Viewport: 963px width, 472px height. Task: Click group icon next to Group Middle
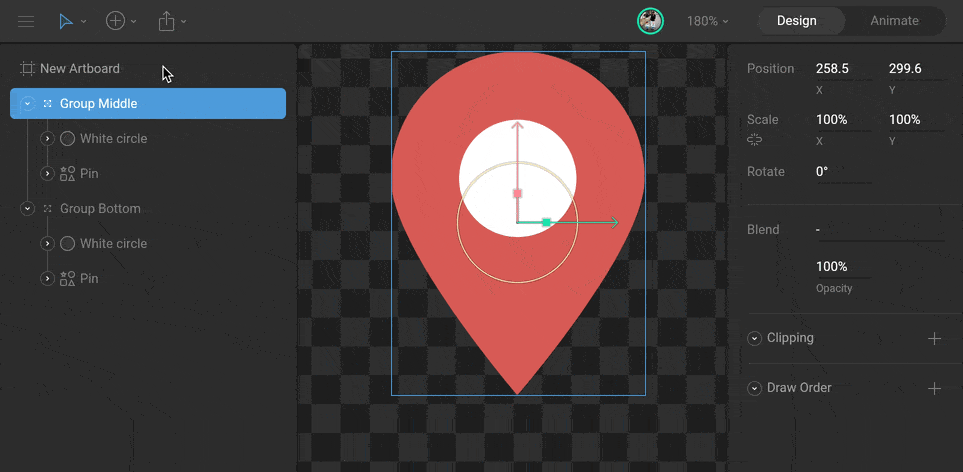[x=47, y=104]
